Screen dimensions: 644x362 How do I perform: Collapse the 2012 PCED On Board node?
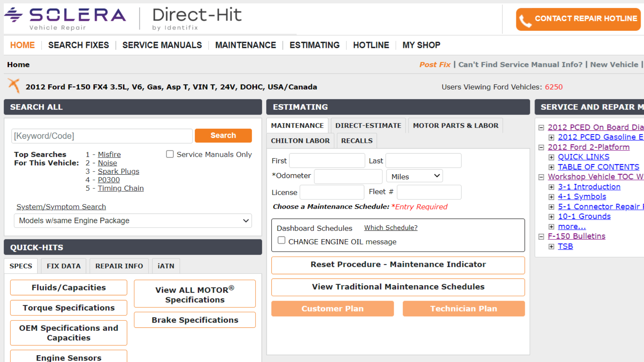pyautogui.click(x=541, y=128)
